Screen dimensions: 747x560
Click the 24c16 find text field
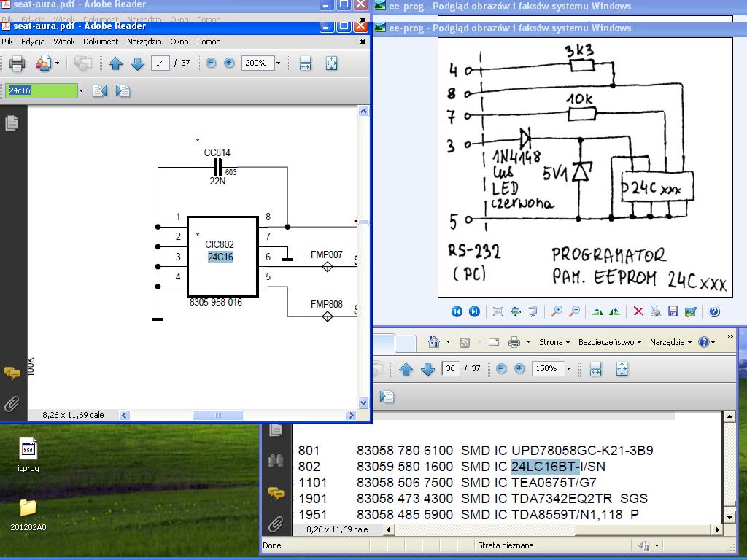(42, 90)
